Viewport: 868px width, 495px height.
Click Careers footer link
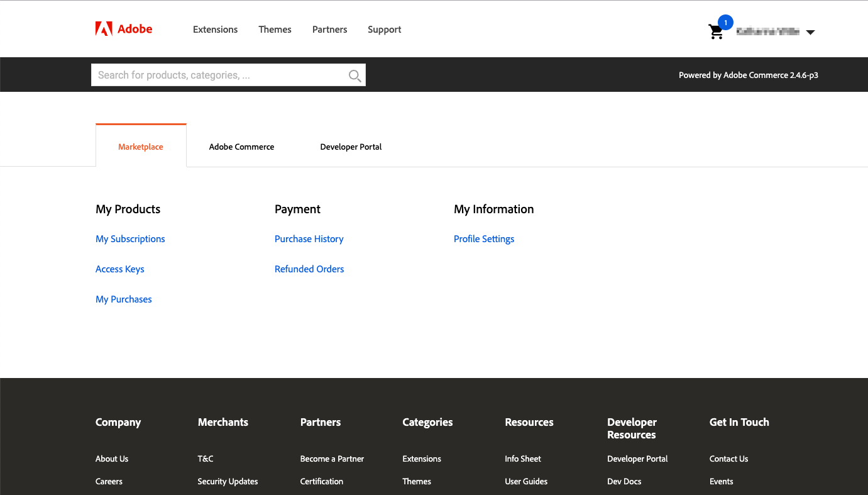(109, 481)
